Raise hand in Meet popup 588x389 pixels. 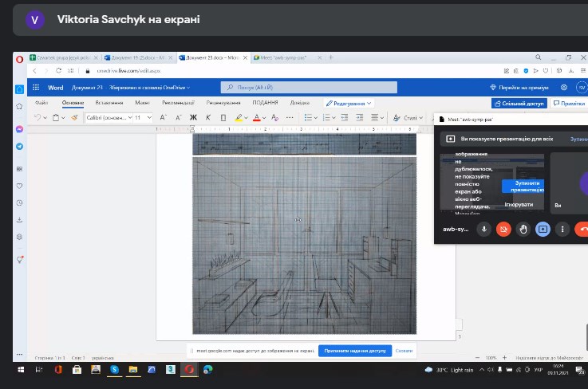523,229
